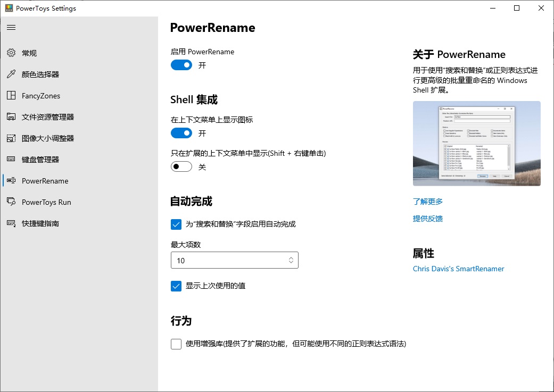The height and width of the screenshot is (392, 554).
Task: Open the 了解更多 link
Action: [427, 201]
